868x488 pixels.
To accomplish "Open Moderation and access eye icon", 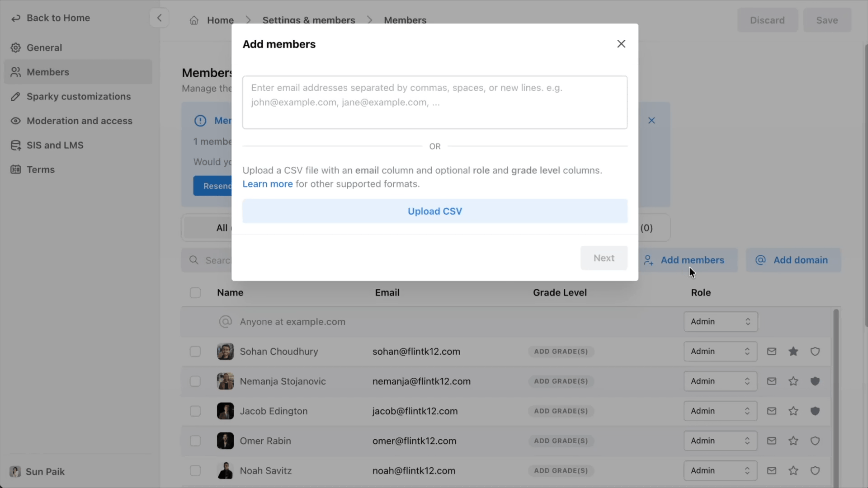I will click(x=16, y=121).
